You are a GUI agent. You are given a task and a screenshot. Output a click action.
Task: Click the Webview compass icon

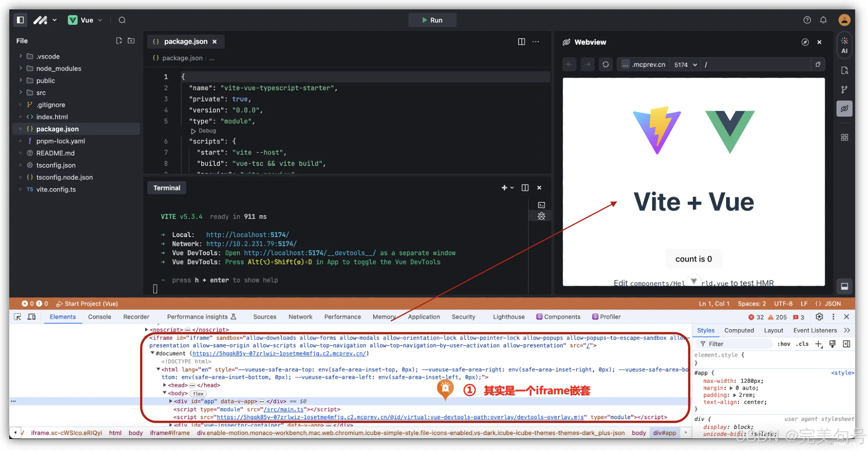tap(805, 42)
